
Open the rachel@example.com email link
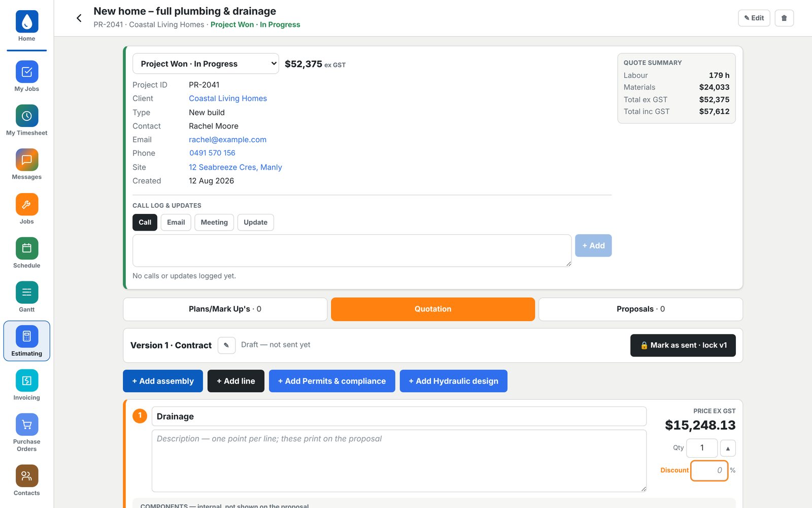coord(227,140)
